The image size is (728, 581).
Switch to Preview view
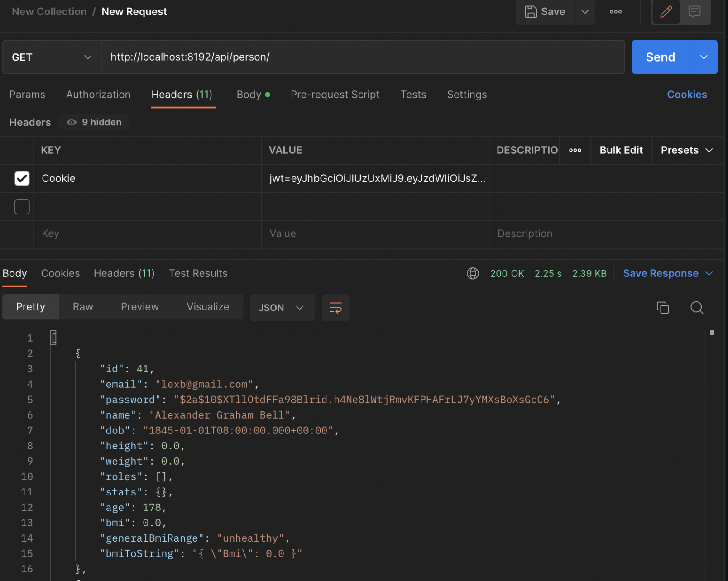[x=140, y=307]
